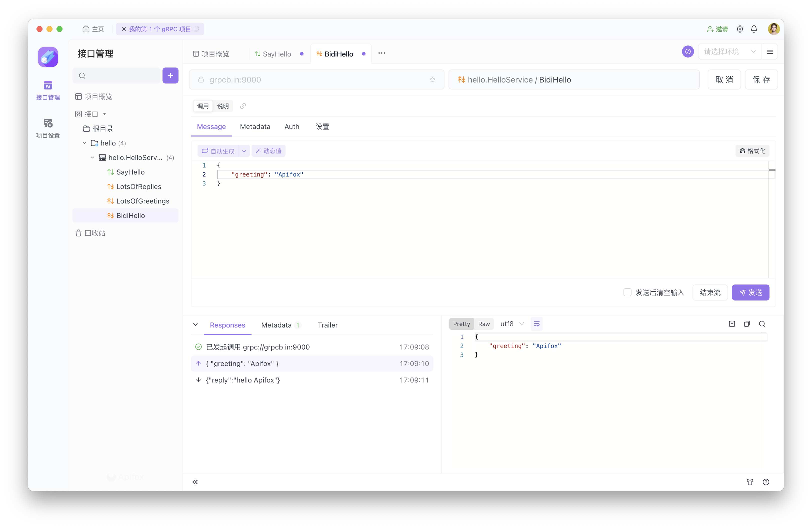Switch to the Metadata request tab

(255, 126)
